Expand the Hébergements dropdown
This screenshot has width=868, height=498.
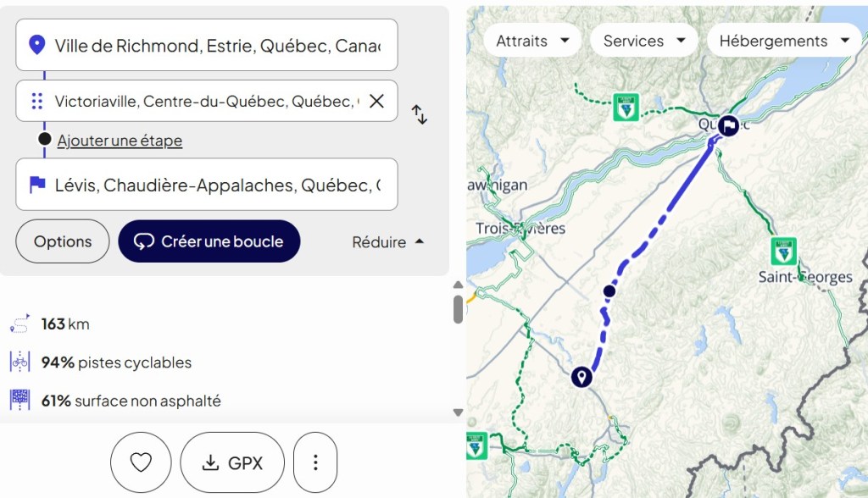click(783, 41)
